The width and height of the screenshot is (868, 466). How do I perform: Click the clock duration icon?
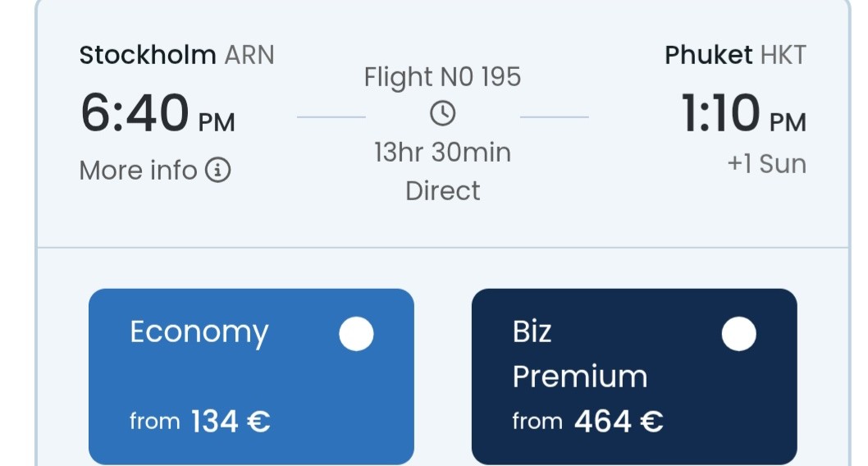tap(443, 113)
